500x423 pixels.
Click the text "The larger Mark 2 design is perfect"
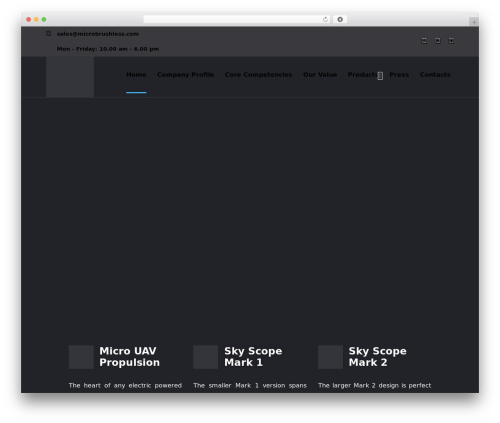375,386
